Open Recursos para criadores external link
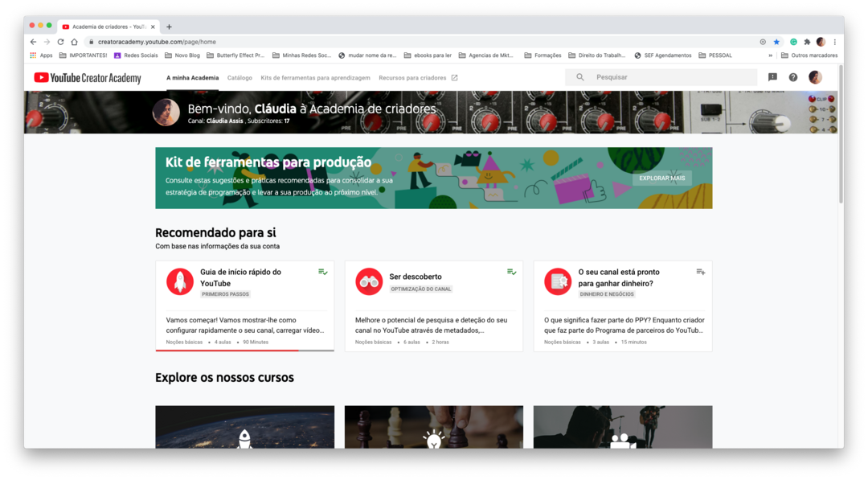The image size is (868, 480). (418, 78)
